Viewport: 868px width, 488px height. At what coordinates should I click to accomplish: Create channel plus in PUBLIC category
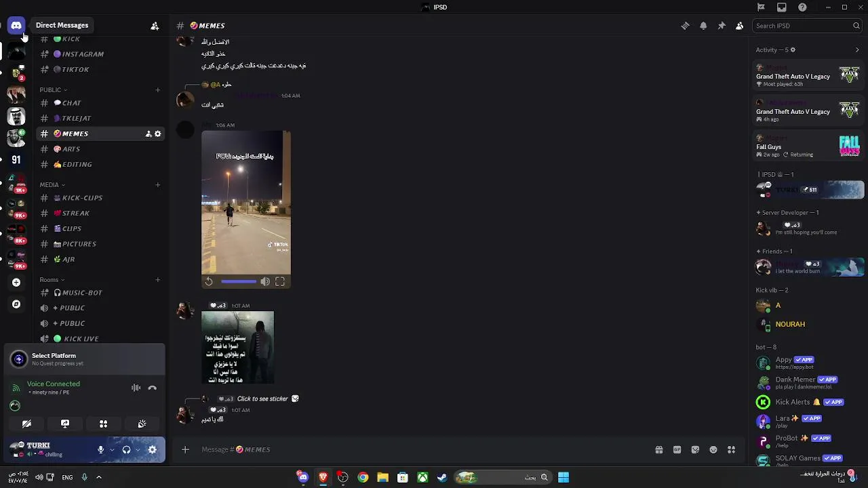pyautogui.click(x=158, y=89)
